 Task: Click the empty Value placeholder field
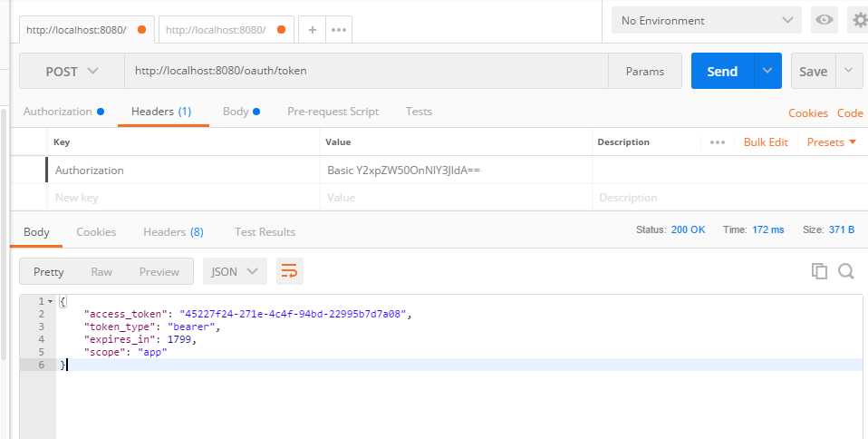pyautogui.click(x=456, y=198)
